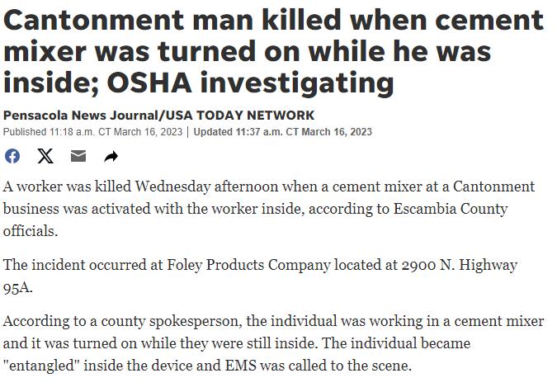Click 'Foley Products Company' in the article text
The width and height of the screenshot is (557, 392).
(x=248, y=265)
